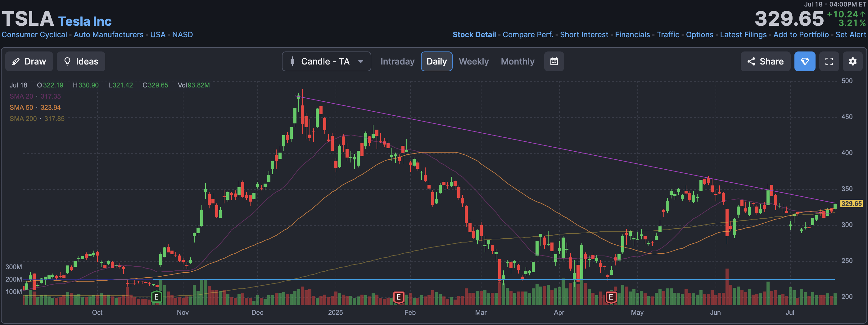The width and height of the screenshot is (868, 325).
Task: Open Short Interest page
Action: 584,35
